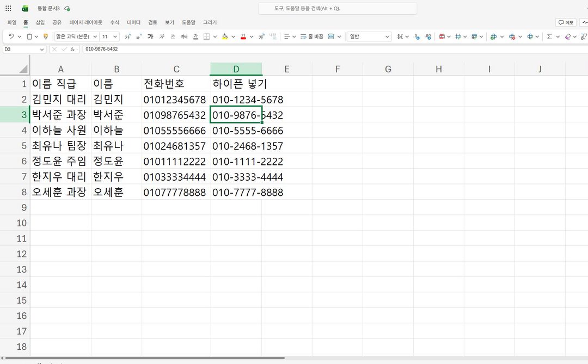The image size is (588, 364).
Task: Decrease font size with shrink font icon
Action: 139,36
